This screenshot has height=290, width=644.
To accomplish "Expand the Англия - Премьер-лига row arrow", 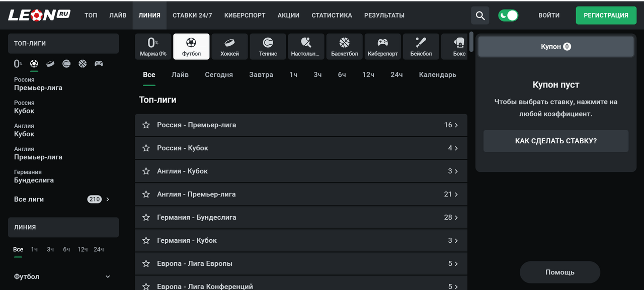I will [x=456, y=195].
